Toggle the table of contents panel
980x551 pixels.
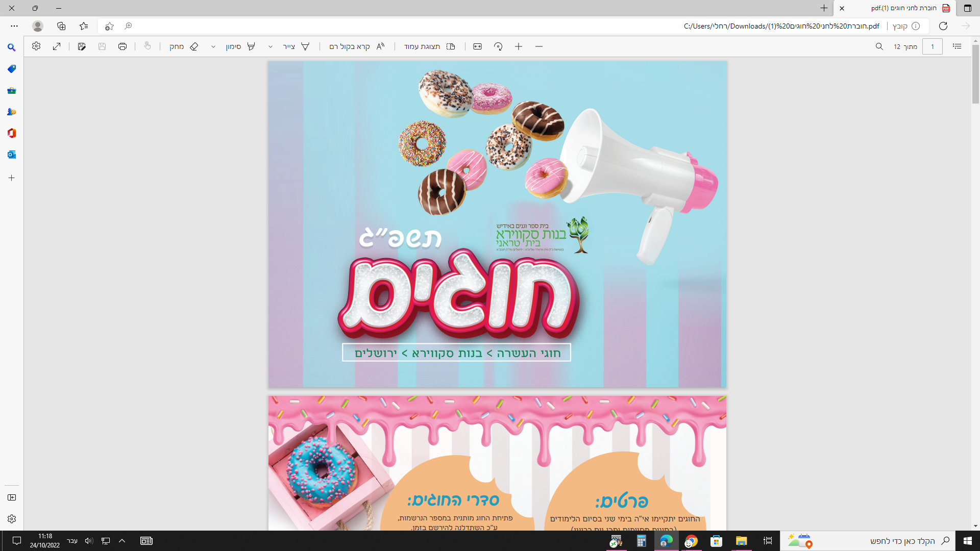[957, 46]
